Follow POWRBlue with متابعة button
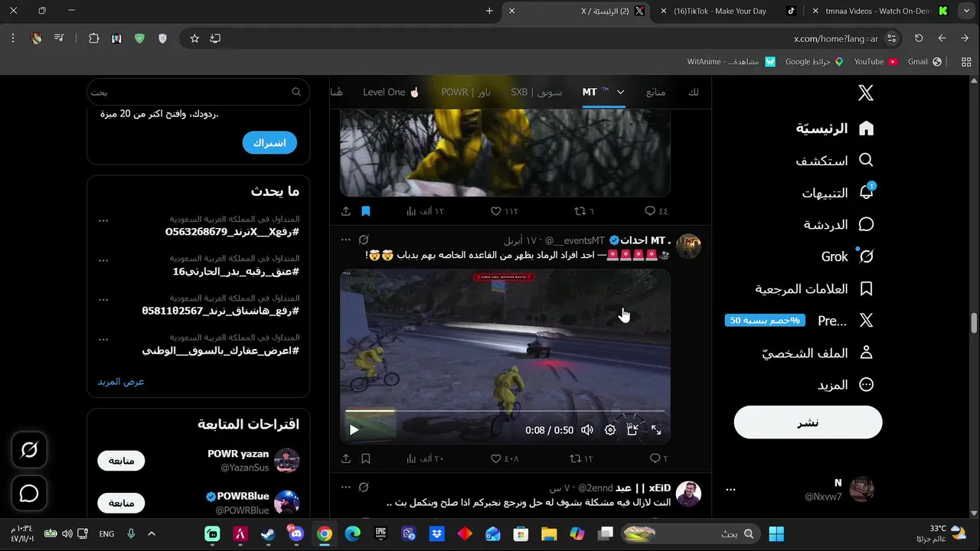 pyautogui.click(x=121, y=503)
